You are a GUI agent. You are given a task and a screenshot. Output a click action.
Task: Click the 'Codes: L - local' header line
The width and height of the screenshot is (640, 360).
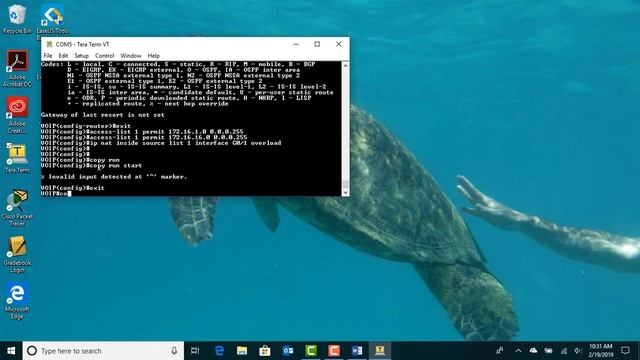pos(178,64)
